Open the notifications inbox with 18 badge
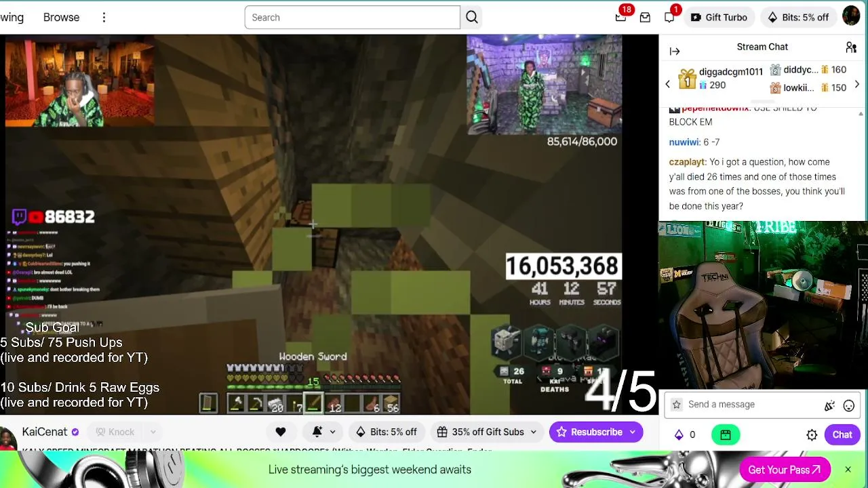The width and height of the screenshot is (868, 488). (x=620, y=17)
